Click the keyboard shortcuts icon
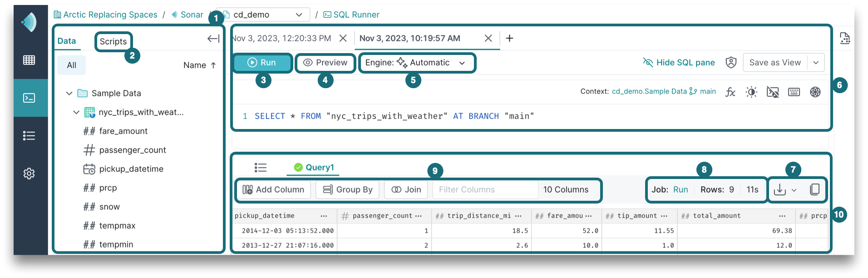 click(x=794, y=92)
